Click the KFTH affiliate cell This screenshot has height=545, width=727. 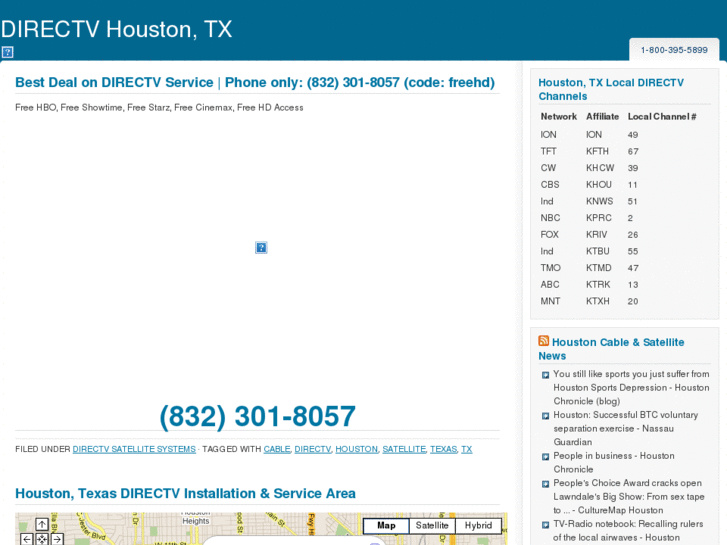tap(597, 151)
